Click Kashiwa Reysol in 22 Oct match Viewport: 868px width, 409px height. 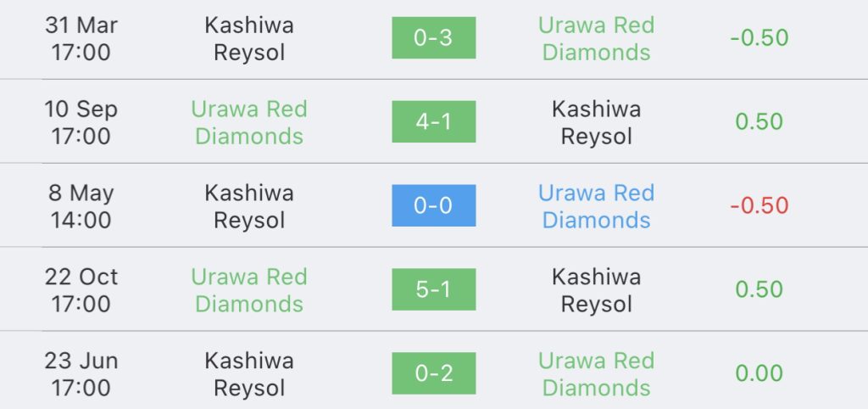tap(596, 290)
